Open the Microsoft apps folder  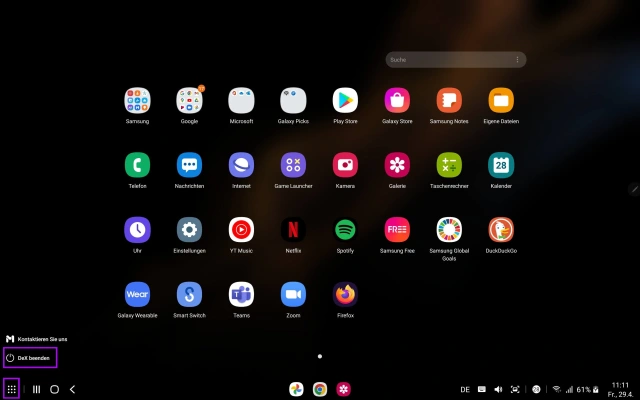(x=241, y=100)
